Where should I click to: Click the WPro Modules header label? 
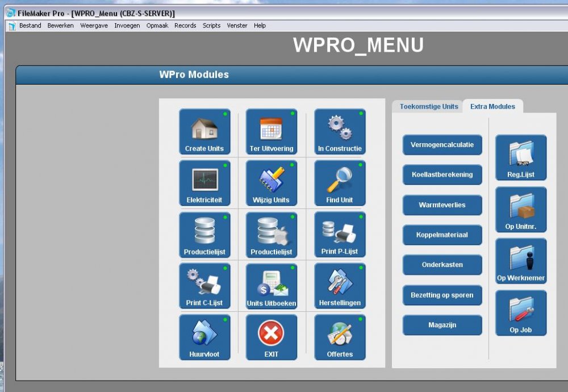(194, 74)
